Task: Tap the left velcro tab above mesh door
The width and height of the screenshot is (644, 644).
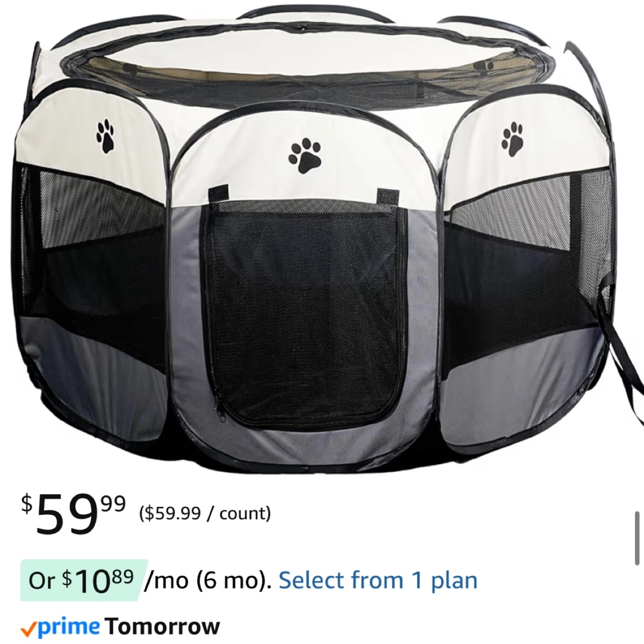Action: coord(219,194)
